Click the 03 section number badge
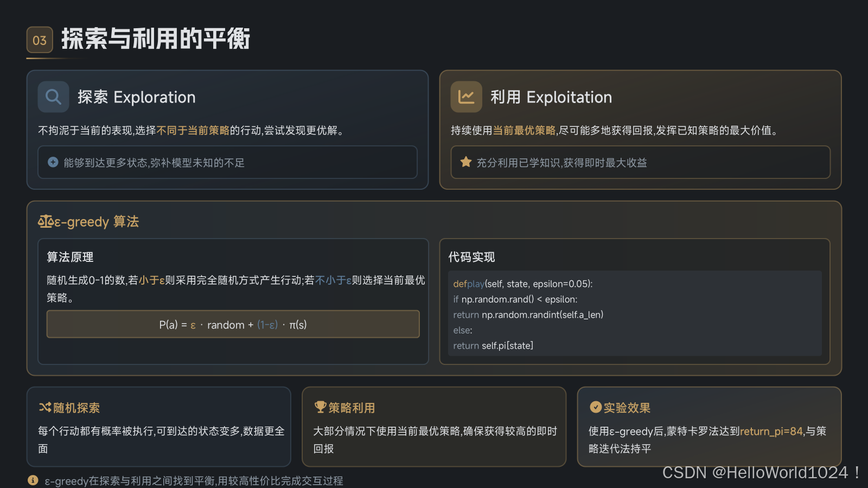Screen dimensions: 868x488 [x=40, y=40]
